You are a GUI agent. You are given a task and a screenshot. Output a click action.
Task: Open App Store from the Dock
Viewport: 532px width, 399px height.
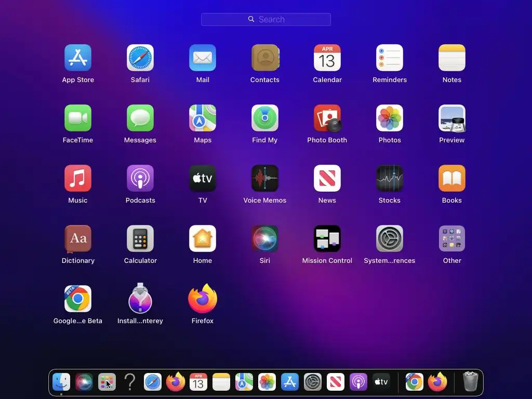[290, 382]
